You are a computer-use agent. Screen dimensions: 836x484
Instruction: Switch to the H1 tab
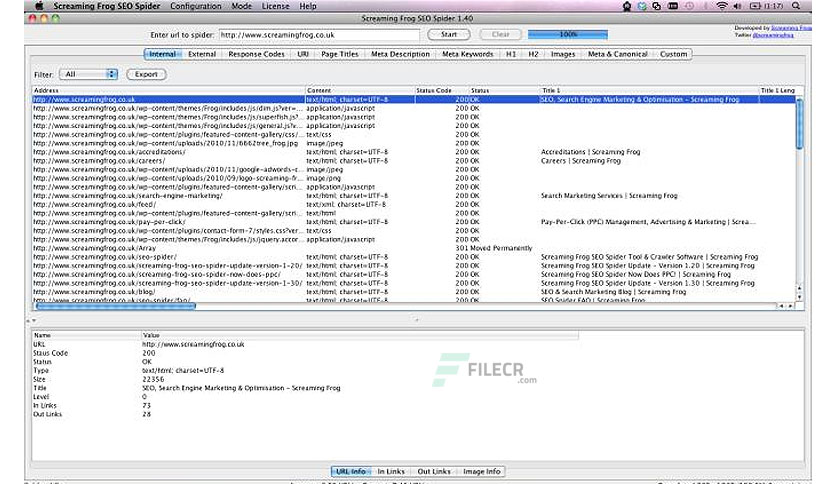pos(511,54)
